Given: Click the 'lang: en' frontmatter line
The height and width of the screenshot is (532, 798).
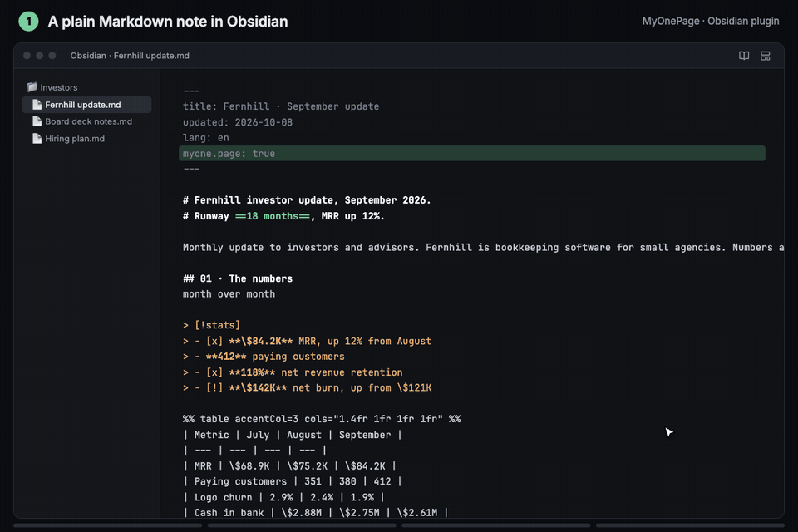Looking at the screenshot, I should click(x=206, y=137).
